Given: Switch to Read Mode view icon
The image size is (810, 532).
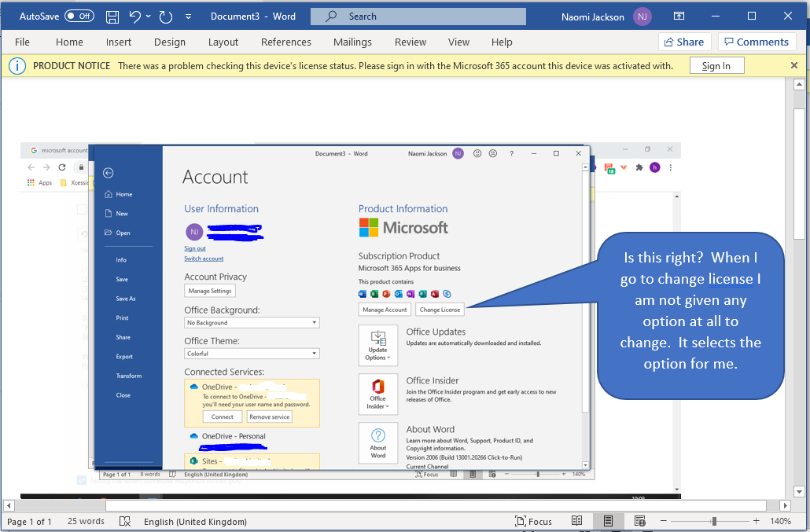Looking at the screenshot, I should pos(577,521).
